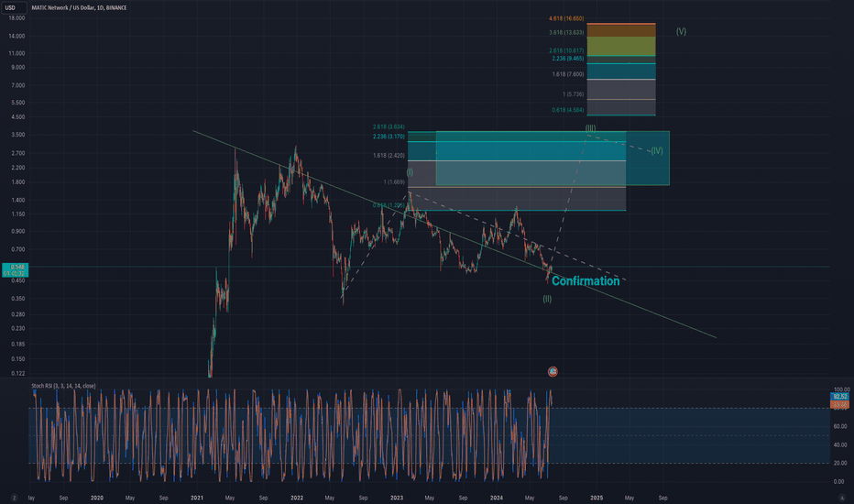Select the (V) wave label
The height and width of the screenshot is (504, 854).
tap(681, 31)
